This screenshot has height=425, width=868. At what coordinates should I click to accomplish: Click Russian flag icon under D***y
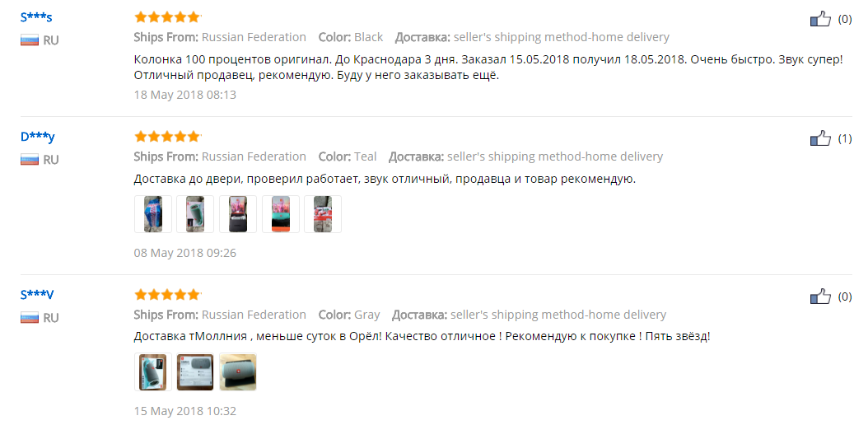tap(30, 160)
